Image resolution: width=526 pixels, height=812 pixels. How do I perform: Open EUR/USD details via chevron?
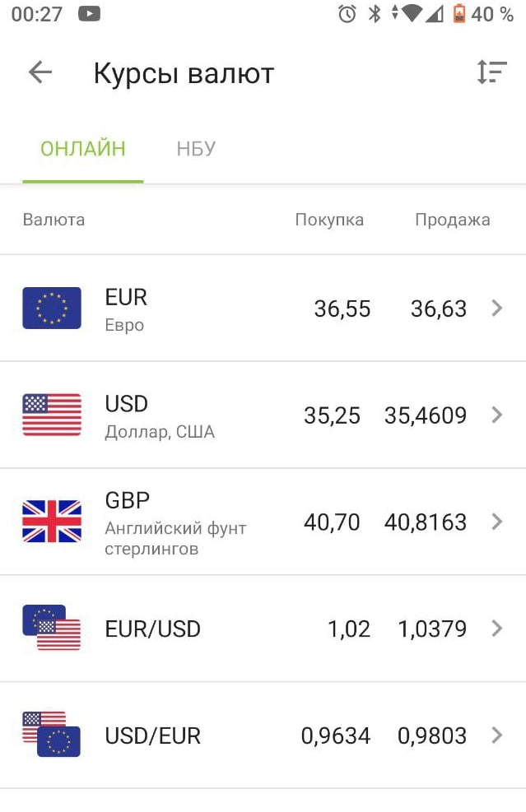pos(496,629)
